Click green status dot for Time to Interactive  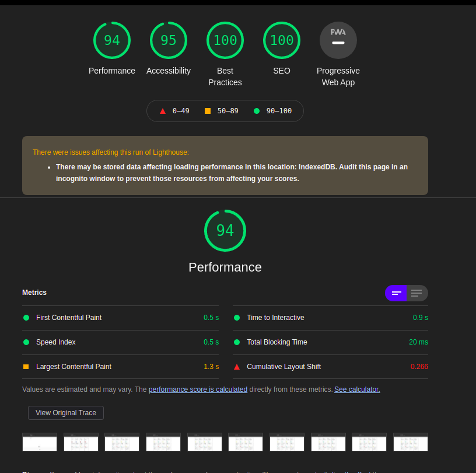pyautogui.click(x=237, y=318)
